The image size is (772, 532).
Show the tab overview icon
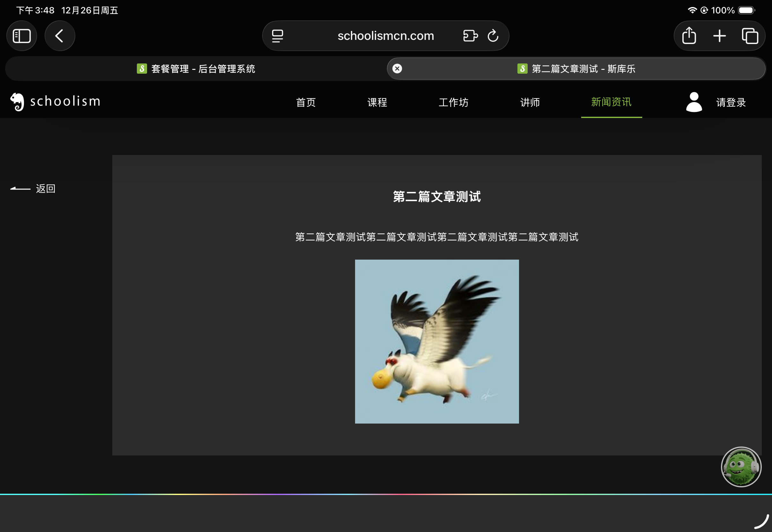[x=750, y=36]
